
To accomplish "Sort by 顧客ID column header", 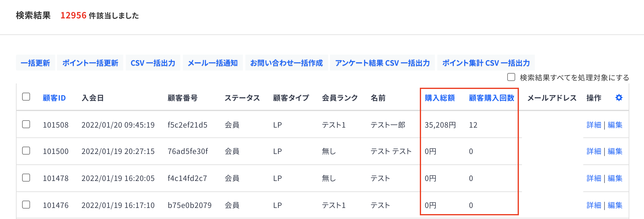I will point(54,98).
